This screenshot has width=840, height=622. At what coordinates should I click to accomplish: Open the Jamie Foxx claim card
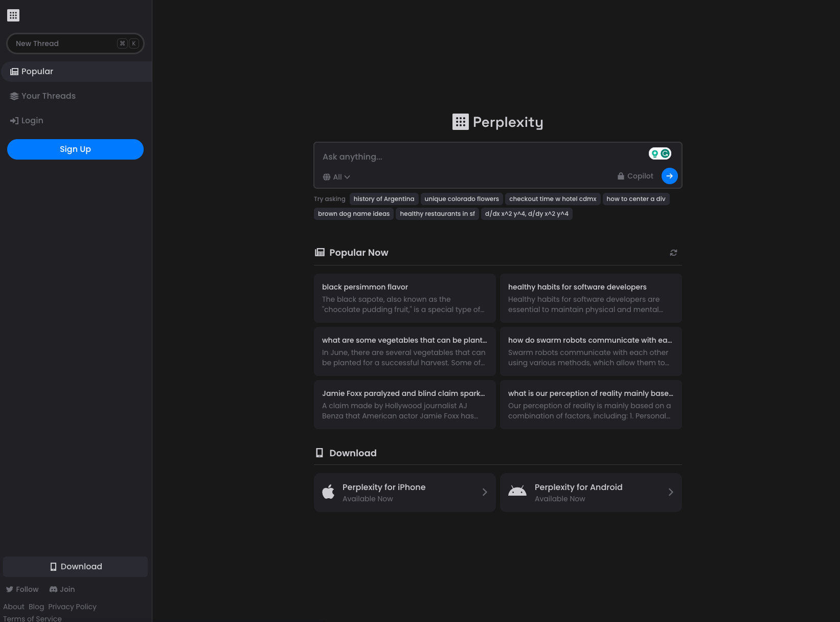coord(405,405)
